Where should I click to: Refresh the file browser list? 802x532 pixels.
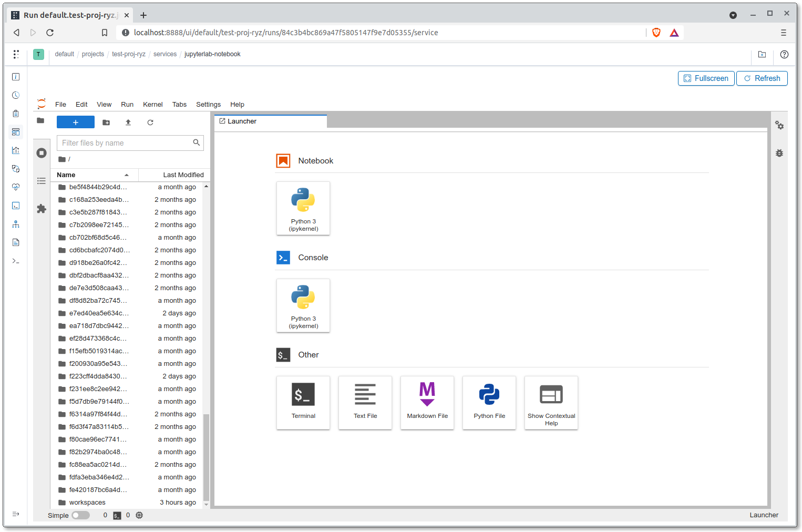(150, 122)
